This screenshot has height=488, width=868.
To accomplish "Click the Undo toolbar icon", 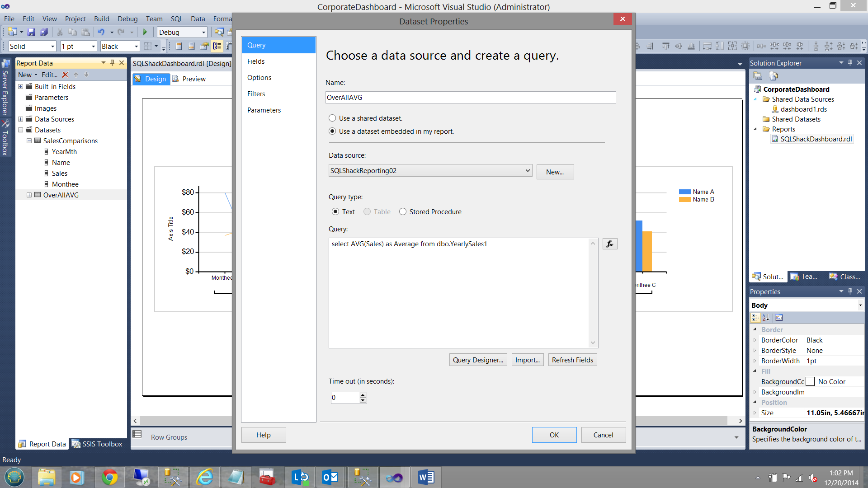I will 101,32.
